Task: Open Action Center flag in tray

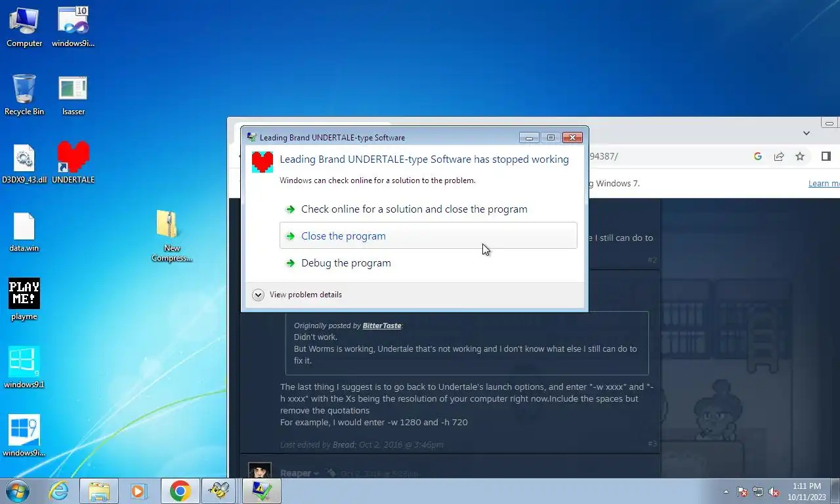Action: click(742, 492)
